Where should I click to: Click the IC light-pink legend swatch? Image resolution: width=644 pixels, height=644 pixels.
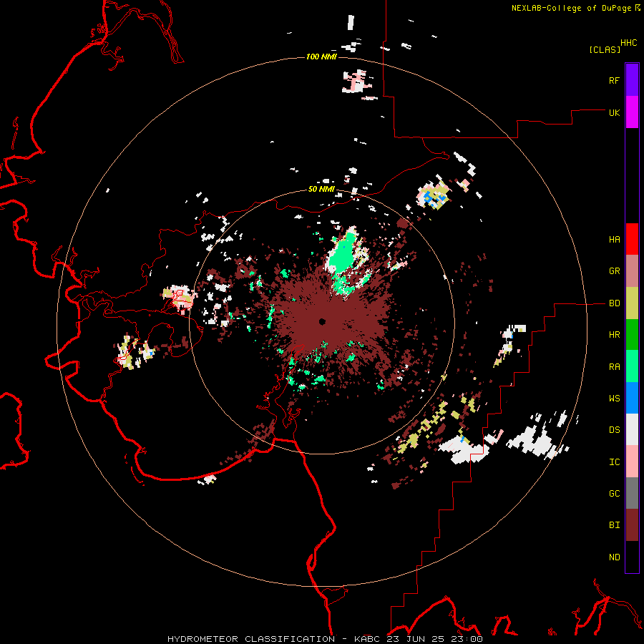(x=632, y=462)
